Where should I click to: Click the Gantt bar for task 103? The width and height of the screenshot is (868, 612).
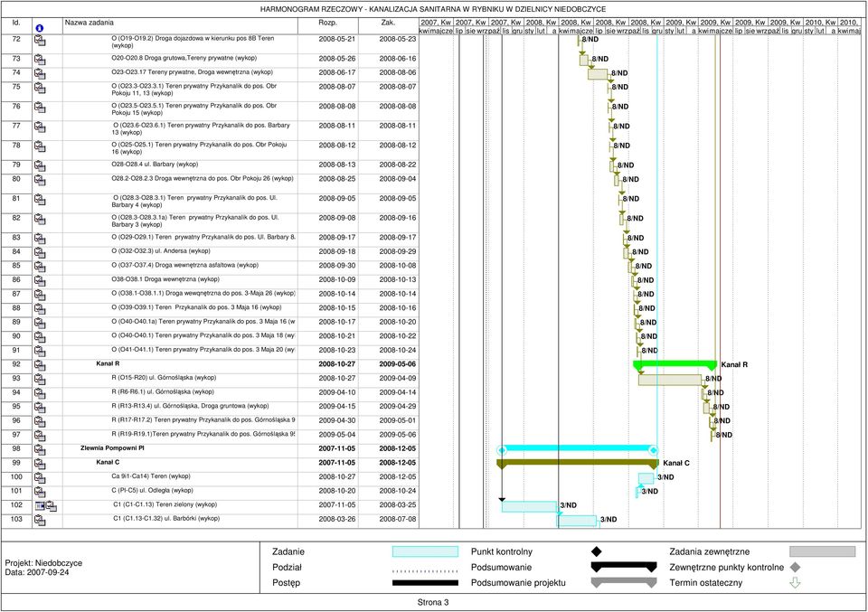coord(577,521)
